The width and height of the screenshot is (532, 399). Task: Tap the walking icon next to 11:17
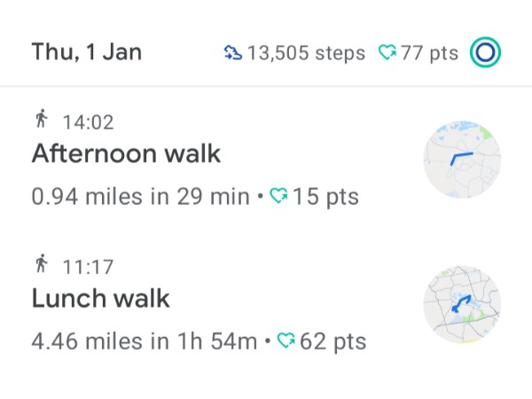coord(40,264)
